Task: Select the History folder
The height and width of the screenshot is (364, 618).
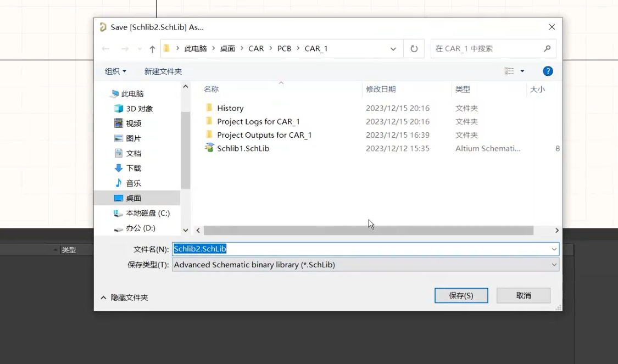Action: coord(230,108)
